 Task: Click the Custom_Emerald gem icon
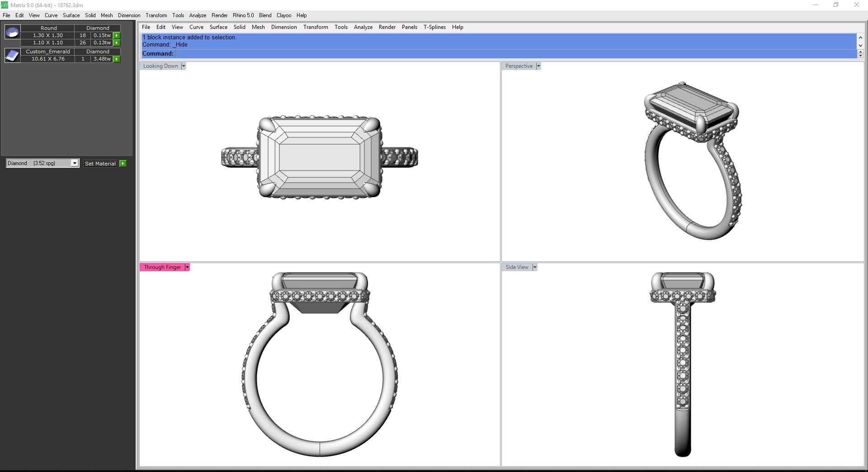12,55
